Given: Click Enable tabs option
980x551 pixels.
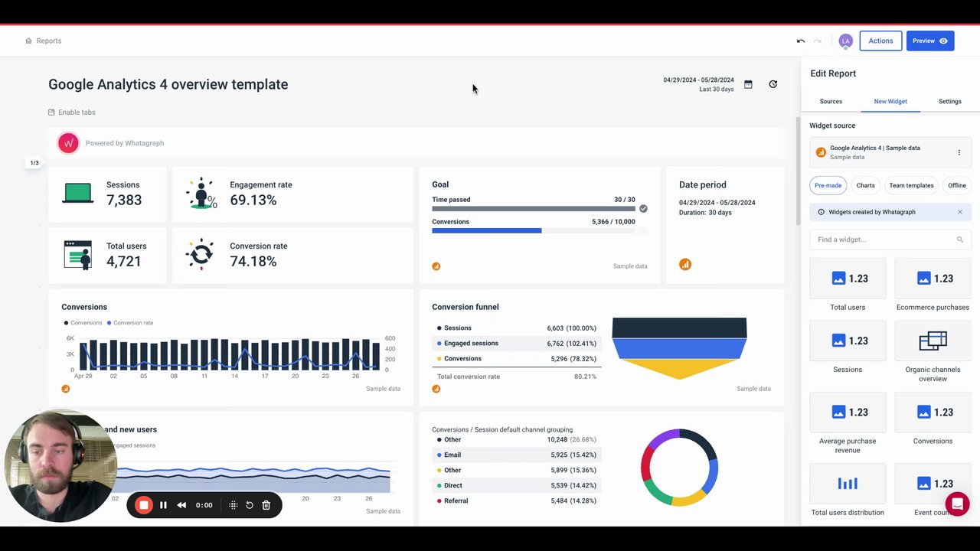Looking at the screenshot, I should [72, 112].
